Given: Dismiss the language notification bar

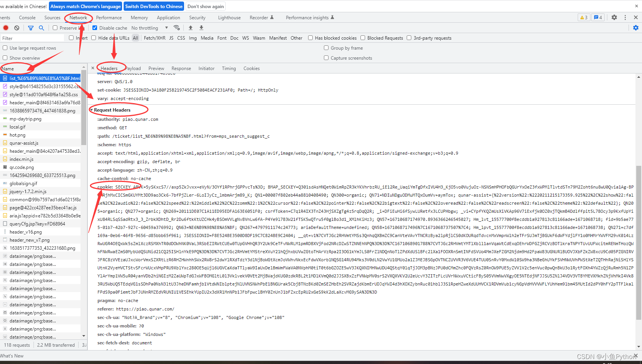Looking at the screenshot, I should pos(637,6).
